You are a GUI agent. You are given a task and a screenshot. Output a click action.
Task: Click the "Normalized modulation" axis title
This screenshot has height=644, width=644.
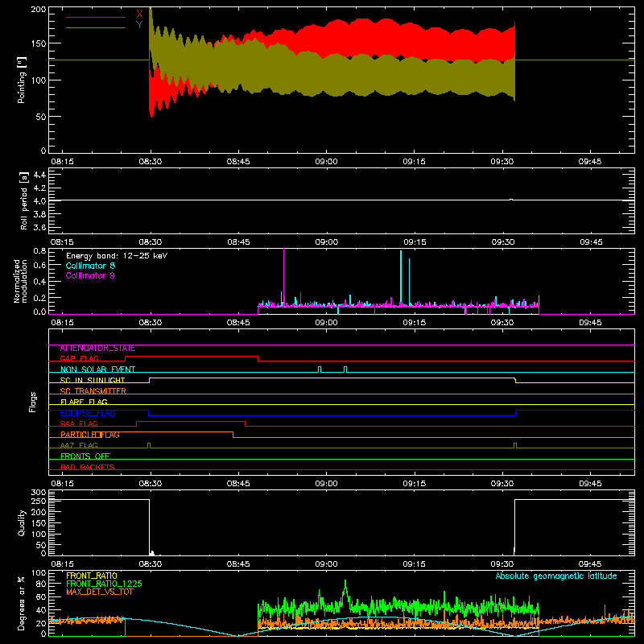[x=20, y=281]
